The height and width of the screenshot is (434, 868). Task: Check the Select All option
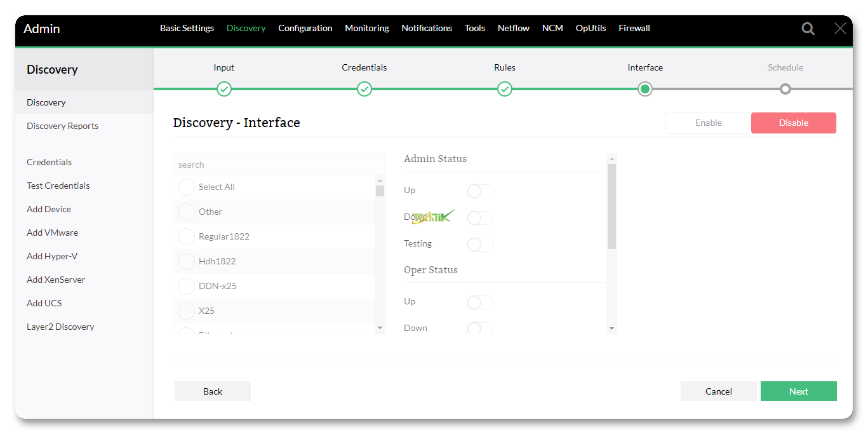(x=186, y=187)
